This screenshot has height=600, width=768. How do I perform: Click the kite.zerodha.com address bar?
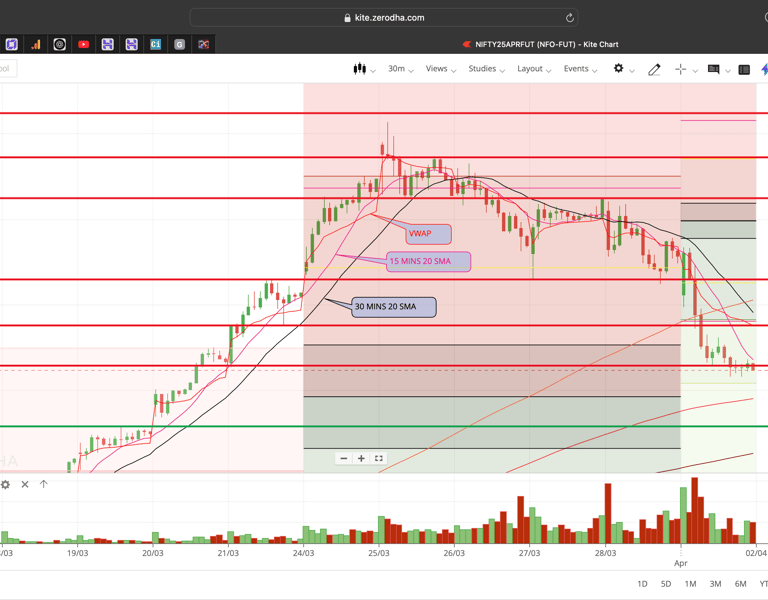(384, 18)
